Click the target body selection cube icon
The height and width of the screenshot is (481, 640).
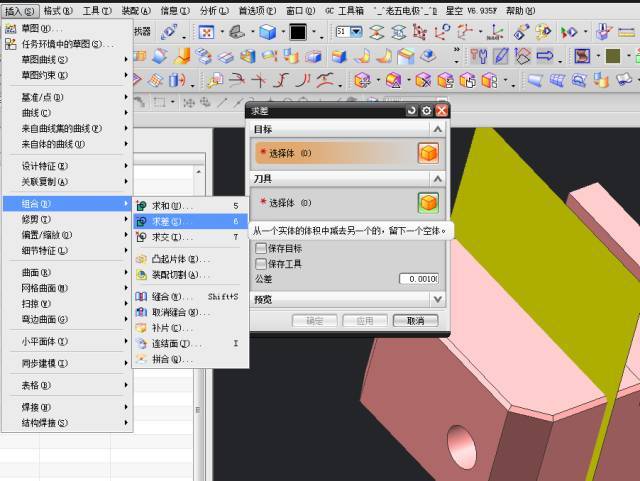[x=428, y=154]
